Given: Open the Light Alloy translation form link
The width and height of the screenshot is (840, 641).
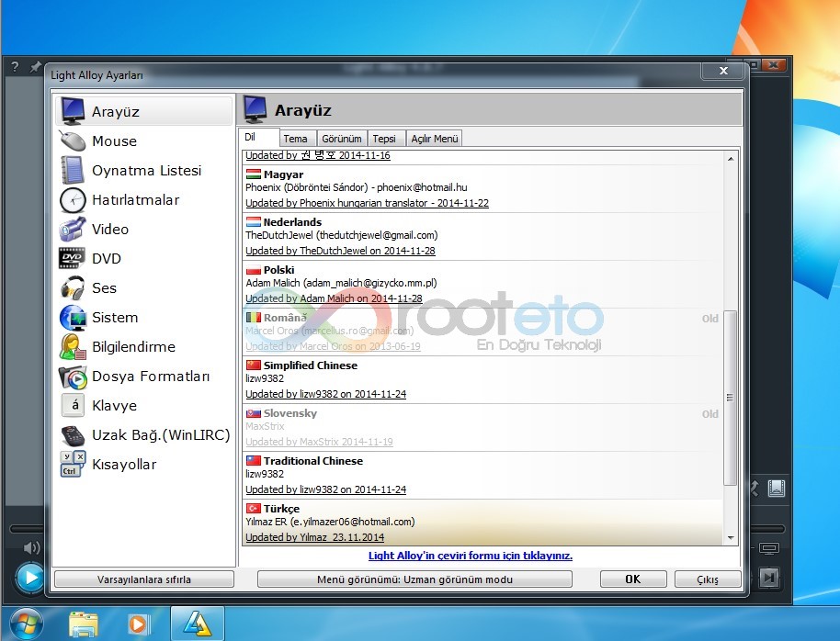Looking at the screenshot, I should pyautogui.click(x=471, y=556).
